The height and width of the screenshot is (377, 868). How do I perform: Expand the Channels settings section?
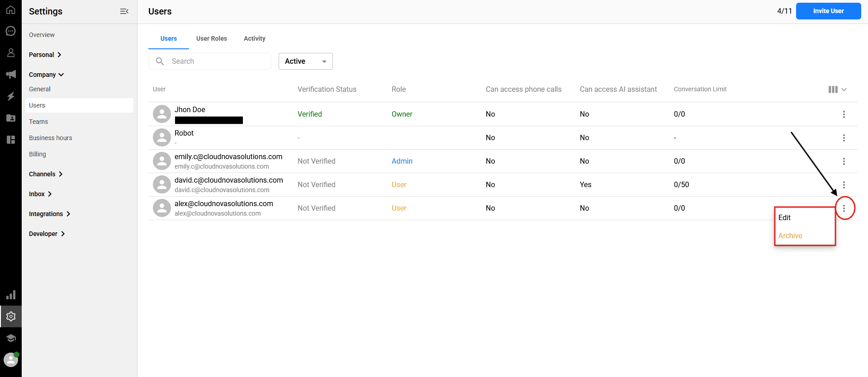46,174
